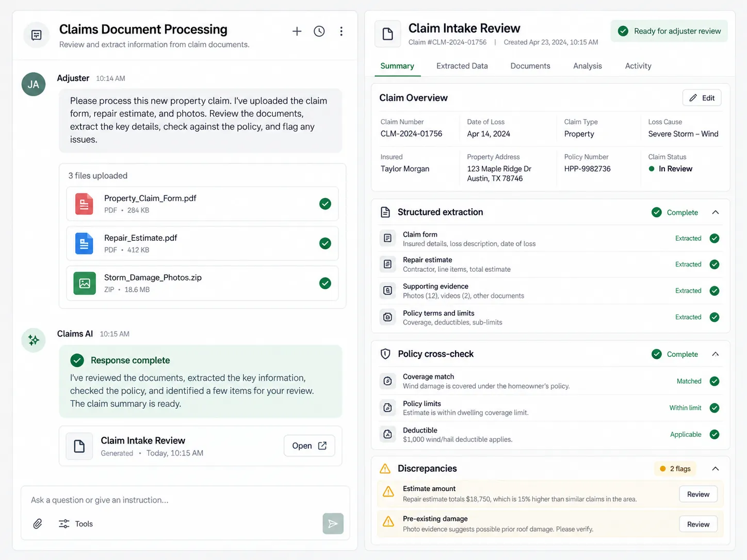The image size is (747, 560).
Task: Review the Pre-existing damage discrepancy
Action: tap(698, 524)
